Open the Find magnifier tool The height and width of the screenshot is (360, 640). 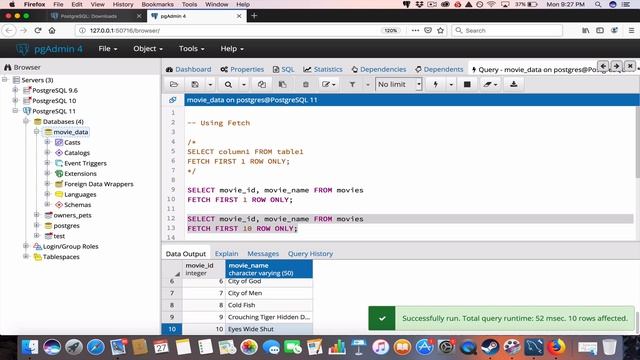[x=228, y=84]
